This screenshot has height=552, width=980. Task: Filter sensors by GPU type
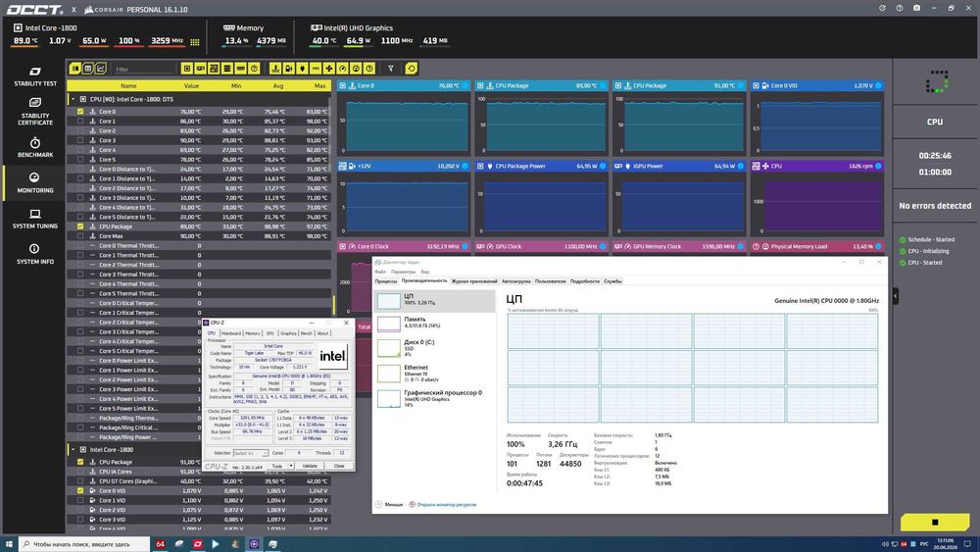[x=201, y=68]
